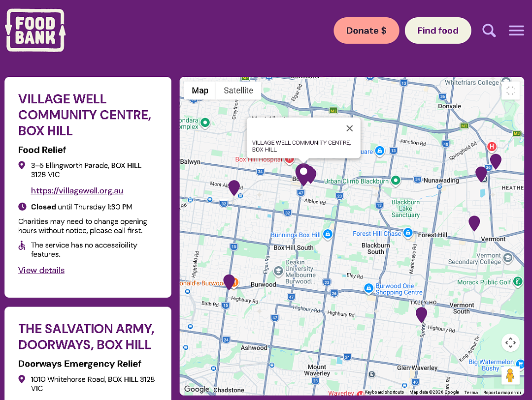
Task: Click the hospital marker near Springfield Rd
Action: tap(492, 147)
